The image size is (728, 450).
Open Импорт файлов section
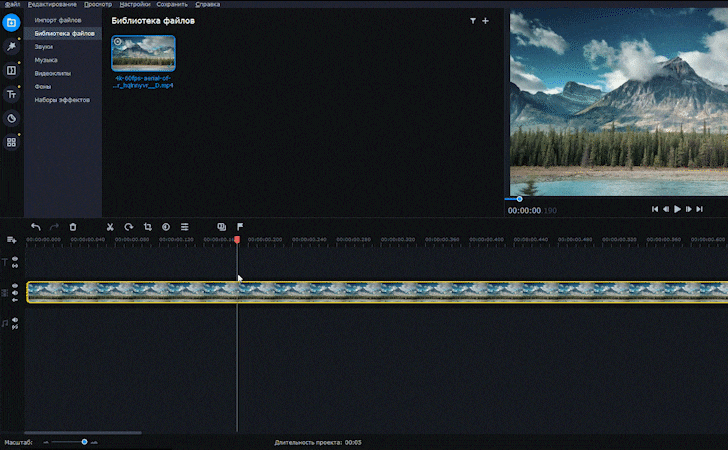[59, 20]
